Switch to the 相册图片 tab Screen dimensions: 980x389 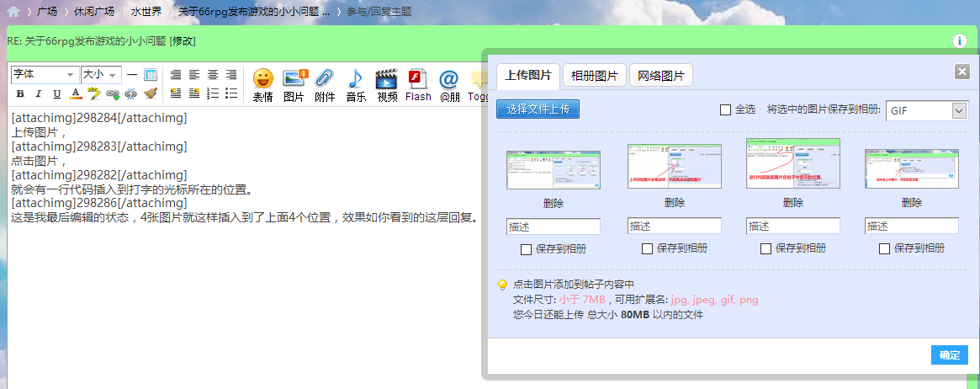coord(595,77)
